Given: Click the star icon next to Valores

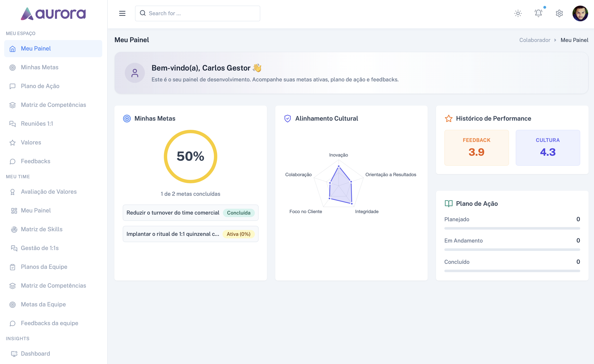Looking at the screenshot, I should click(13, 143).
